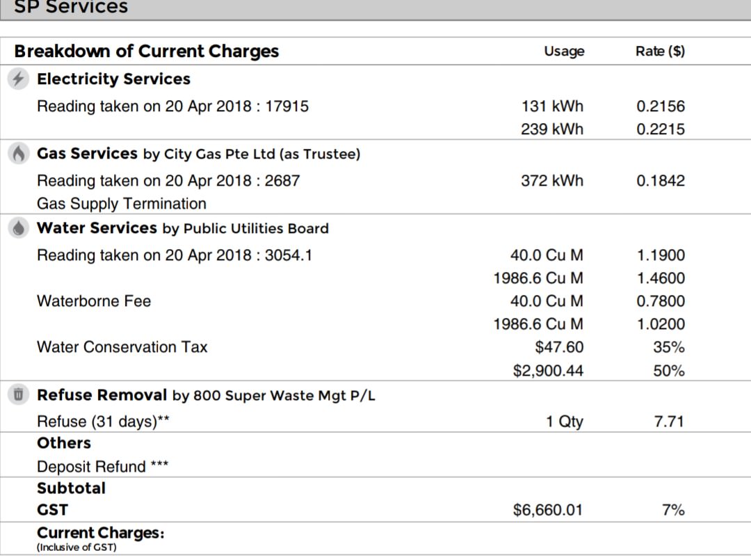Screen dimensions: 751x560
Task: Click the flame Gas Services icon
Action: (x=19, y=154)
